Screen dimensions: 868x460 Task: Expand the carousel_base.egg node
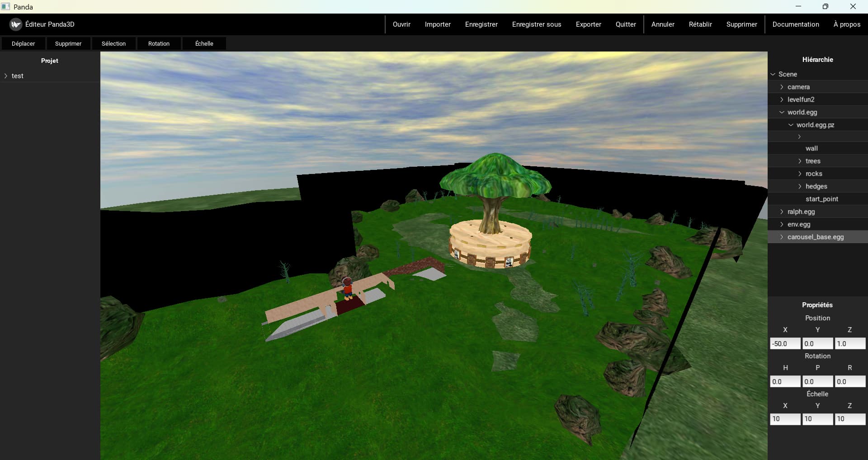point(782,237)
